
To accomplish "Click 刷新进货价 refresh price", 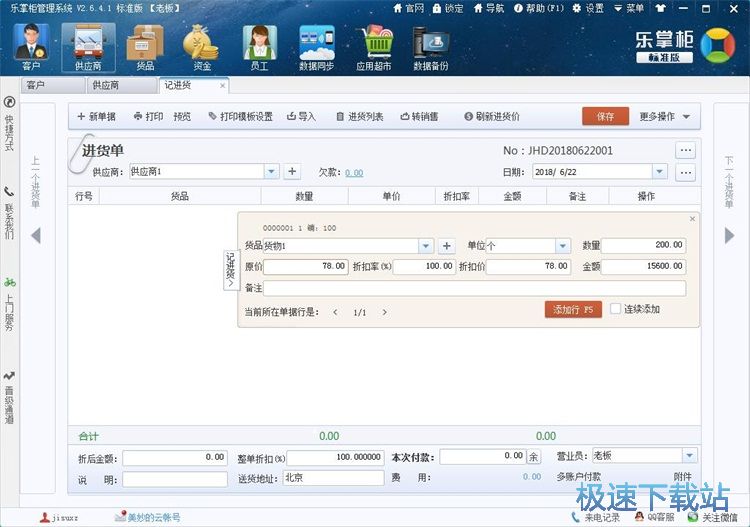I will 492,116.
